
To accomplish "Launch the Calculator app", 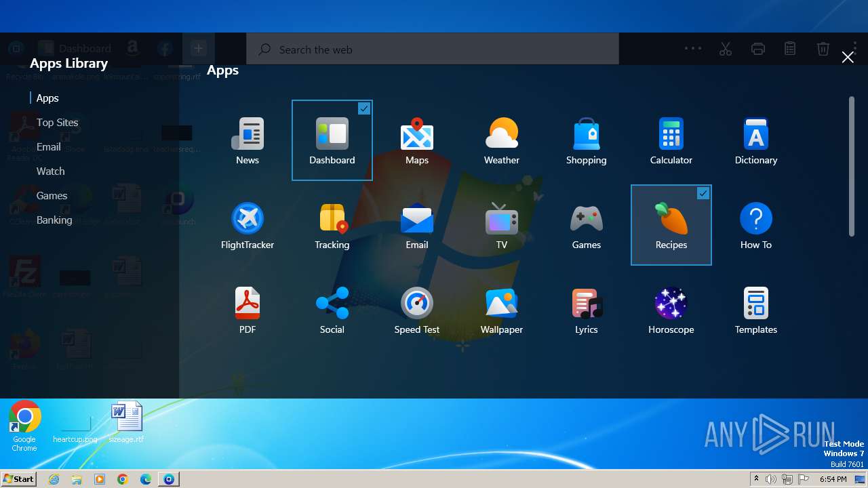I will 671,140.
